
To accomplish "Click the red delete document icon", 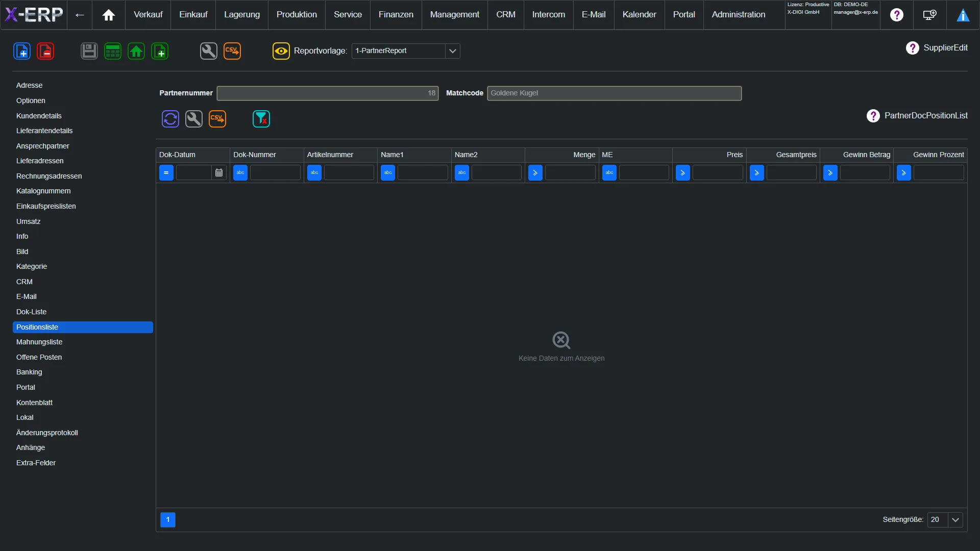I will 45,51.
